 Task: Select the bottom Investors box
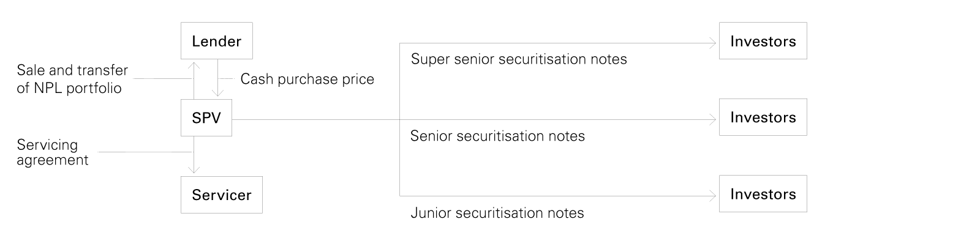pyautogui.click(x=763, y=194)
